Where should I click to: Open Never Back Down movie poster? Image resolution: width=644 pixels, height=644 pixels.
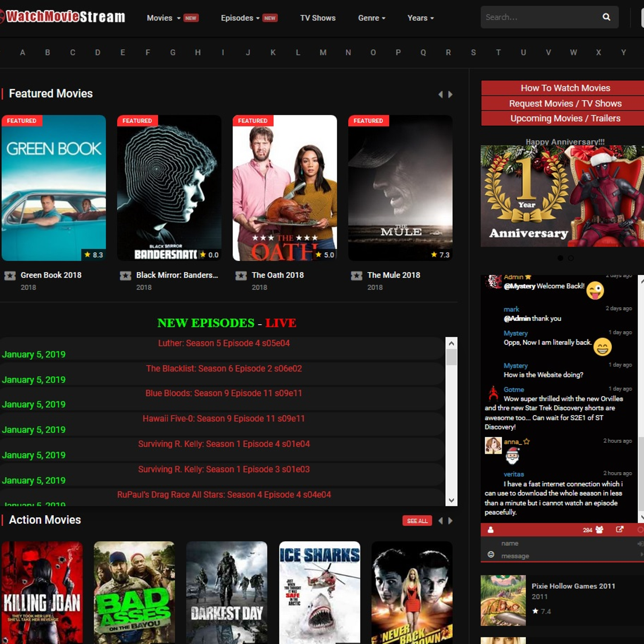(x=412, y=592)
